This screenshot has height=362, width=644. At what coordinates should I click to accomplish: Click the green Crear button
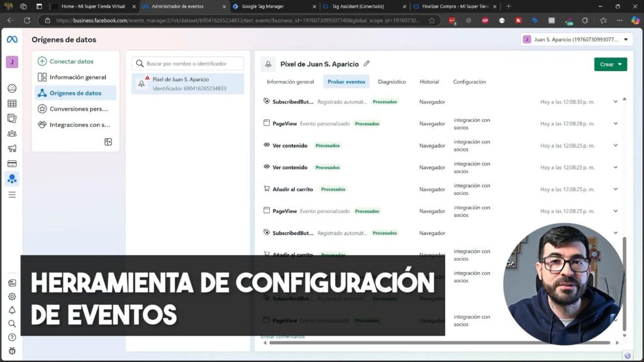(x=610, y=65)
